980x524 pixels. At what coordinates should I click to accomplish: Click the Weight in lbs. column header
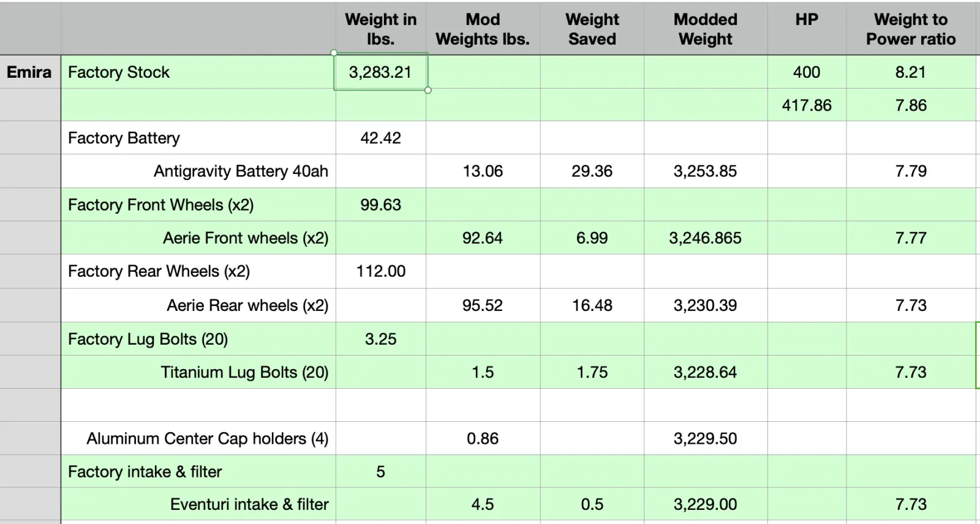(380, 29)
